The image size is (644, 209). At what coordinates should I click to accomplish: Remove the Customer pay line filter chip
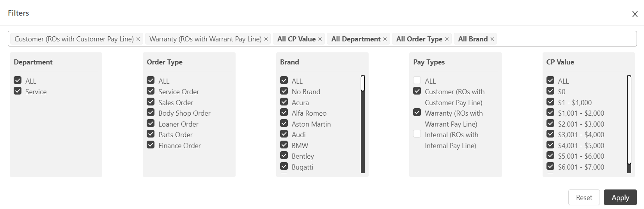tap(138, 39)
